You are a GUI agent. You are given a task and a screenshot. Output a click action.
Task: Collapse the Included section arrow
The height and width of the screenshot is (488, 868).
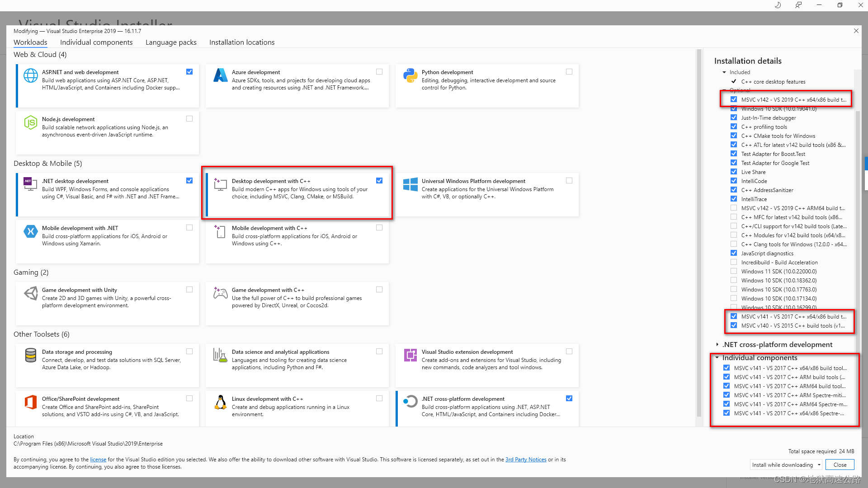click(x=724, y=72)
